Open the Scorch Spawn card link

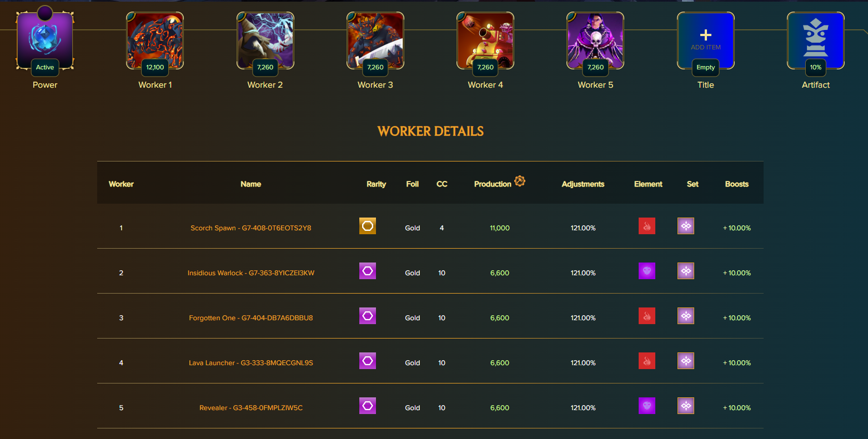pos(250,228)
